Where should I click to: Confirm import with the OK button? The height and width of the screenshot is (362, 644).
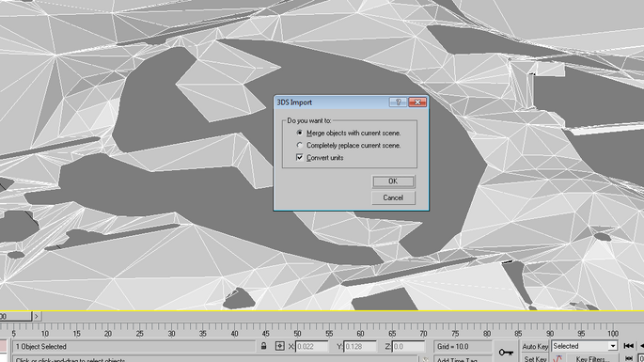click(393, 181)
